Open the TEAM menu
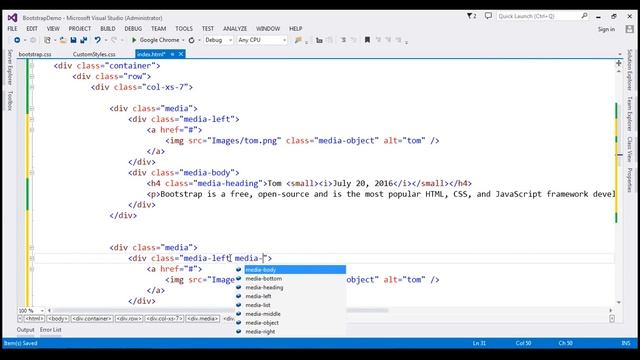 [x=158, y=29]
